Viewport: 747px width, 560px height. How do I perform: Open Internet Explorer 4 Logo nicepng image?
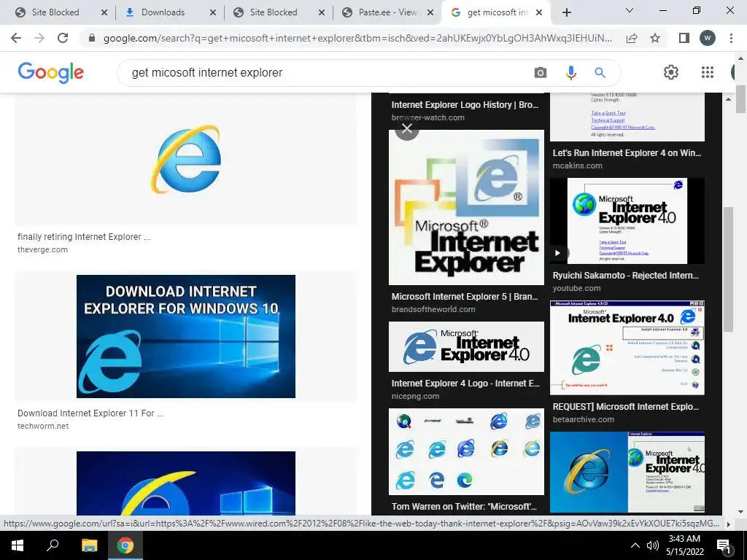click(x=466, y=346)
